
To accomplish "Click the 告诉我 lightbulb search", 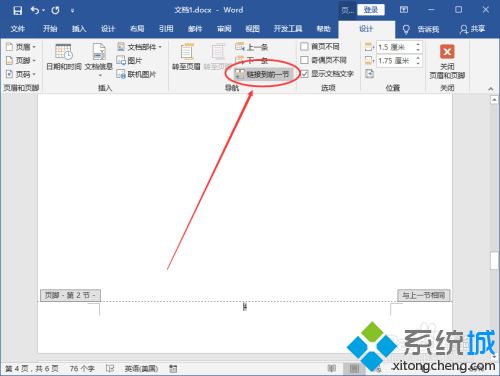I will [x=421, y=29].
